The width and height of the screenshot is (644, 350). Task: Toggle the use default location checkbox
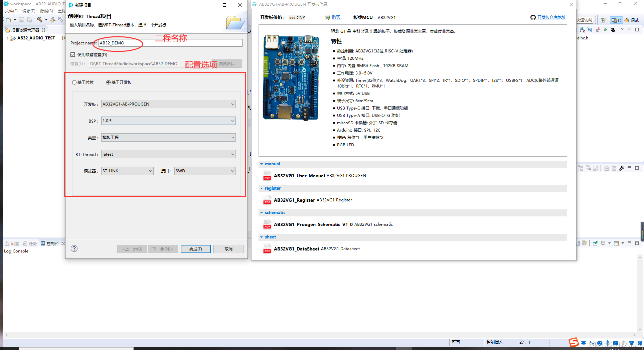pos(73,54)
